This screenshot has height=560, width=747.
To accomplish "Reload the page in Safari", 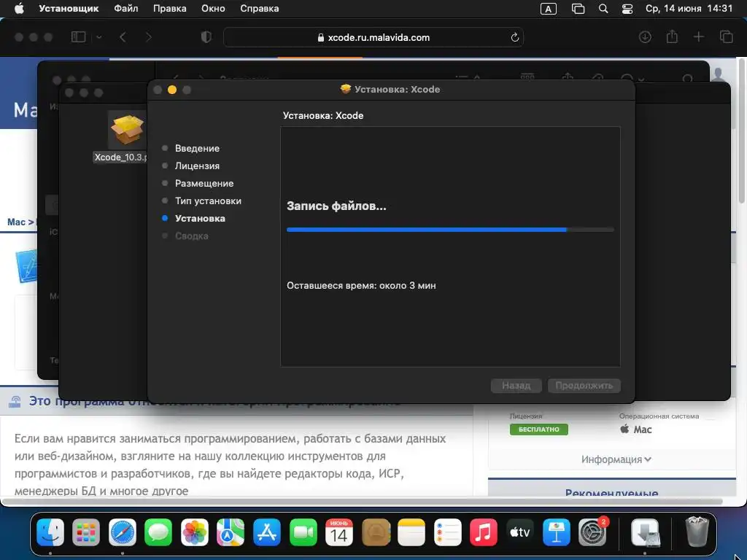I will (514, 37).
